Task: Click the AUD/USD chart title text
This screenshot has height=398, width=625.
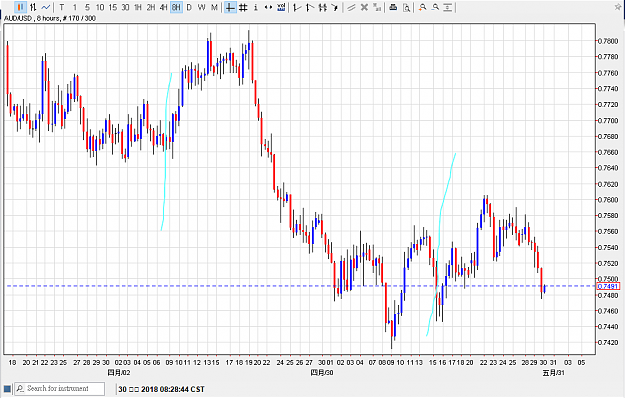Action: [x=50, y=18]
